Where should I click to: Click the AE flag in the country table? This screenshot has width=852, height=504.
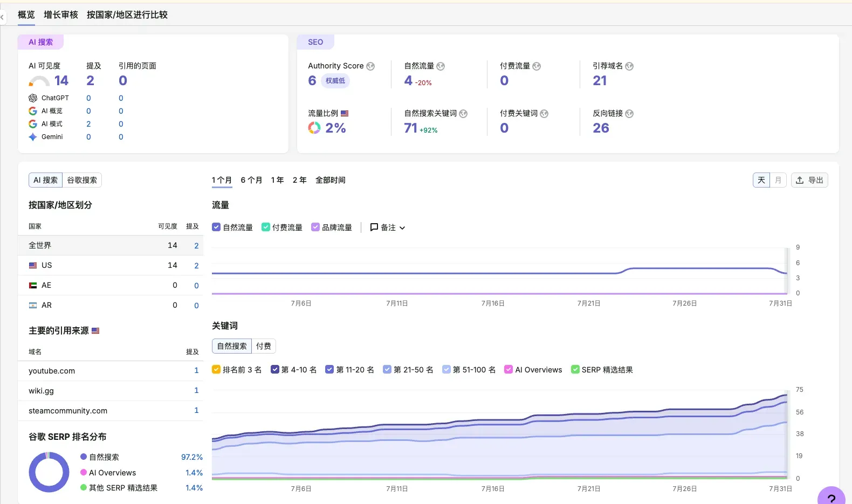pos(33,285)
